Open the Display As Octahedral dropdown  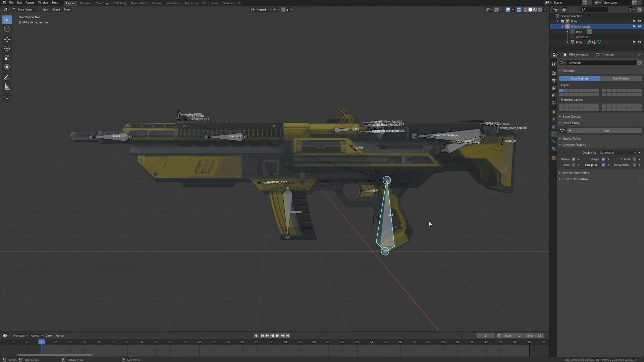click(x=618, y=152)
